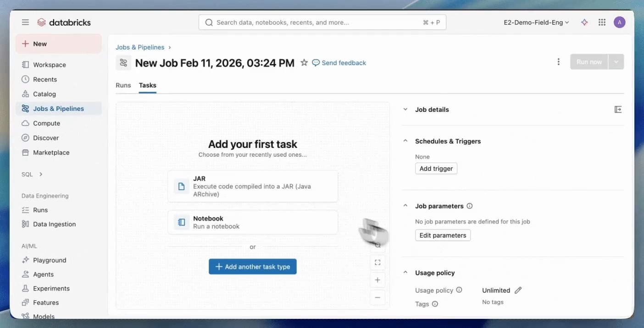Viewport: 644px width, 328px height.
Task: Edit the Unlimited usage policy pencil
Action: pyautogui.click(x=518, y=290)
